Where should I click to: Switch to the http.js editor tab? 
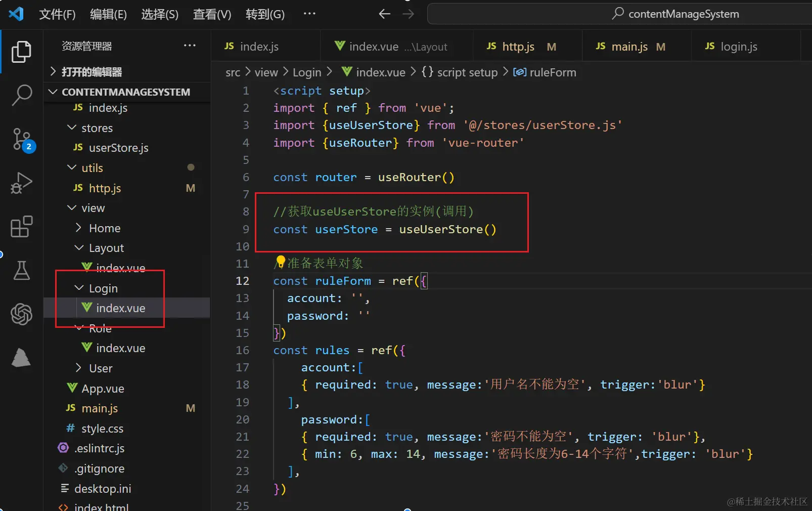click(x=518, y=47)
